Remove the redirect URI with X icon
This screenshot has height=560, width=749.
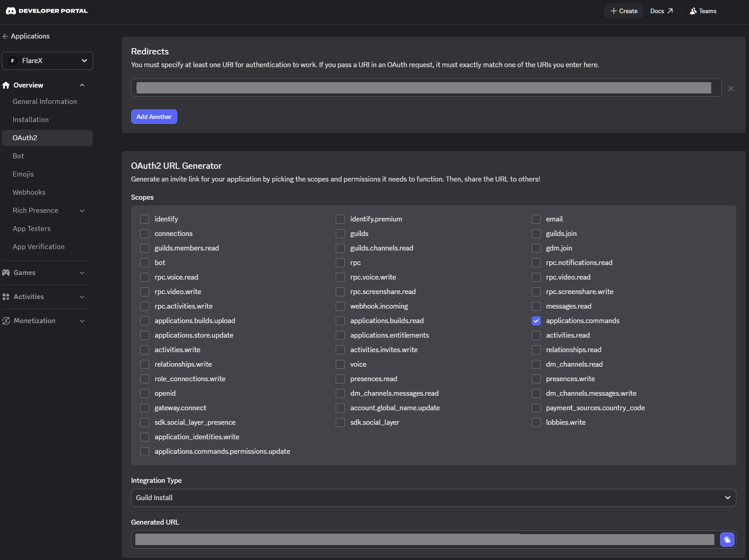[731, 88]
